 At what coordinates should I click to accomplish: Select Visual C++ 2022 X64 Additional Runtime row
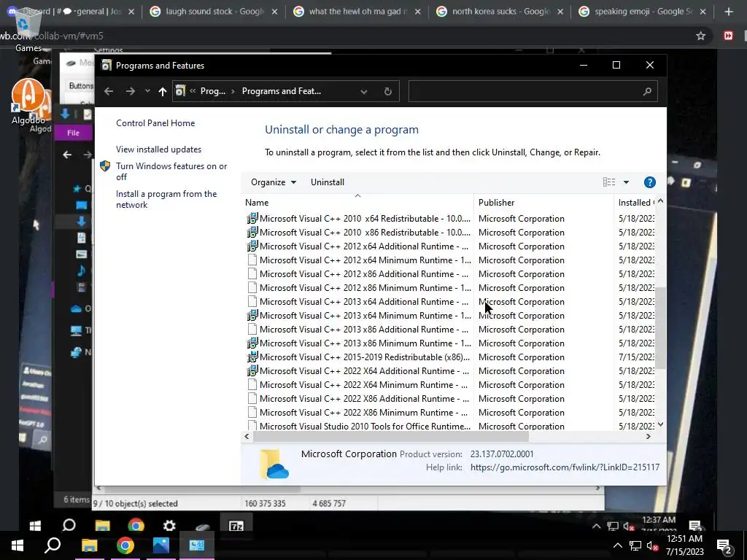click(449, 370)
